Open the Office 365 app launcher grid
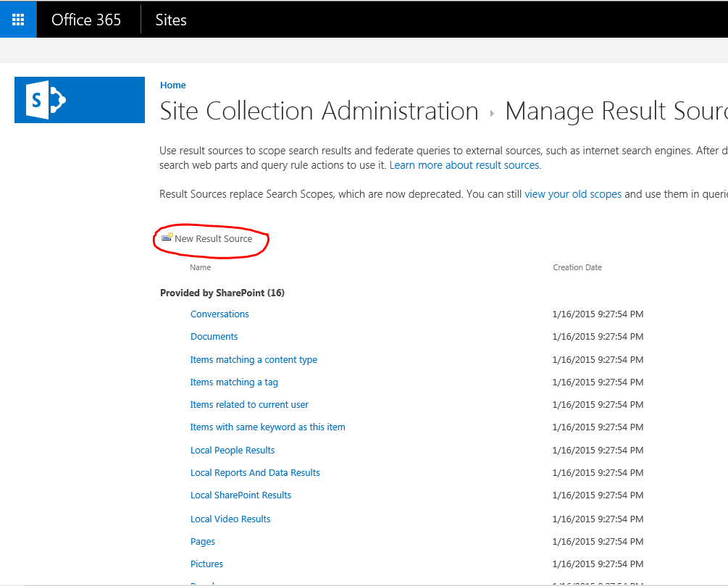This screenshot has width=728, height=586. click(x=18, y=20)
